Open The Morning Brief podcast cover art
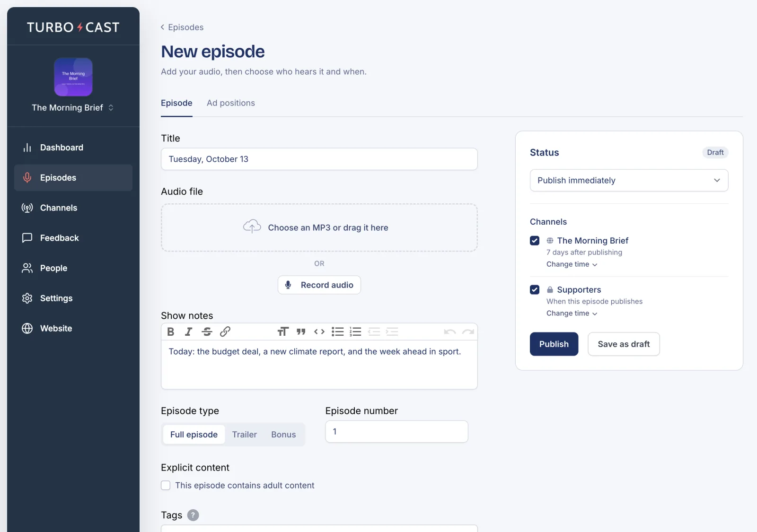This screenshot has width=757, height=532. click(x=73, y=77)
